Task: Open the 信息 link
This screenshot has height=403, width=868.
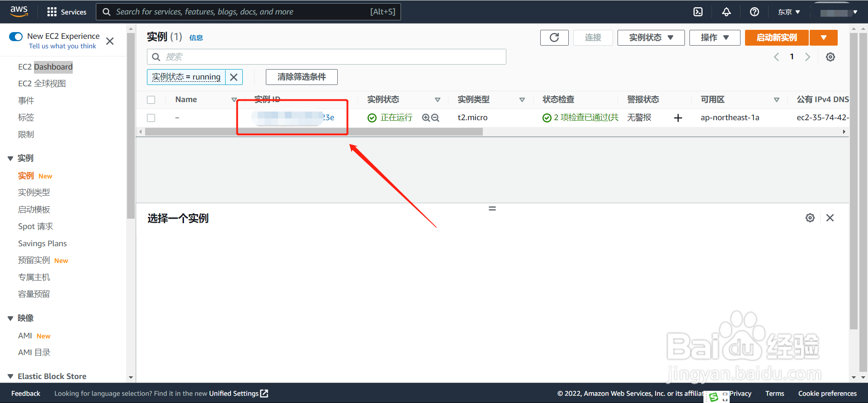Action: [x=196, y=38]
